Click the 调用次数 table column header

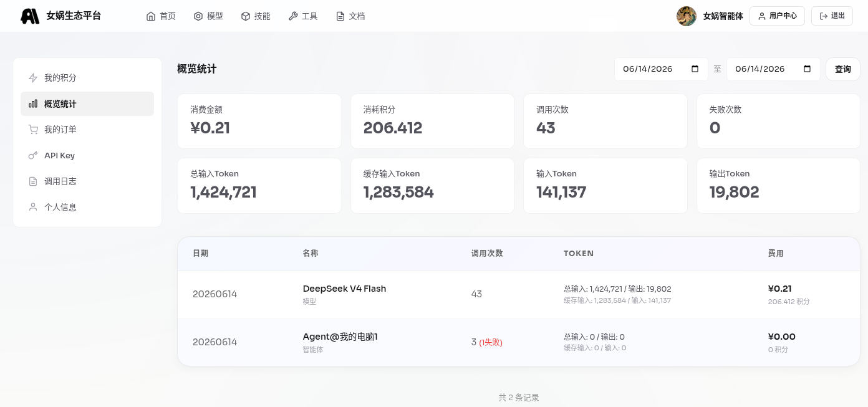(487, 254)
